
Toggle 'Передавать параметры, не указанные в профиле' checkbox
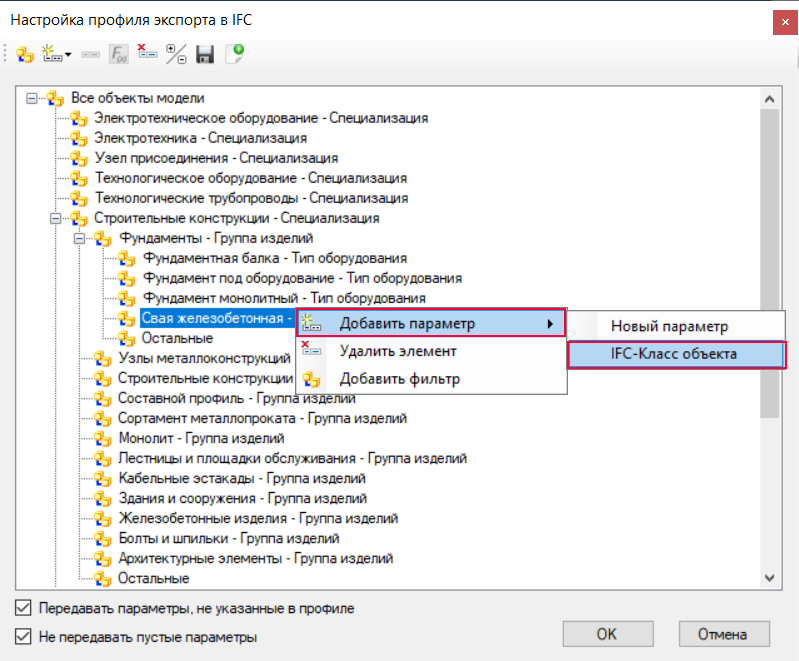(22, 608)
